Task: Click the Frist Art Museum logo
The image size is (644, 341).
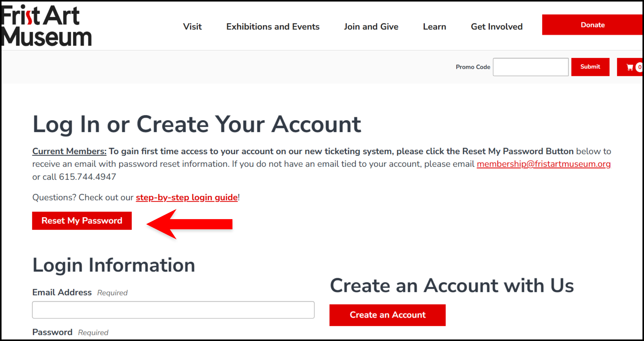Action: (46, 25)
